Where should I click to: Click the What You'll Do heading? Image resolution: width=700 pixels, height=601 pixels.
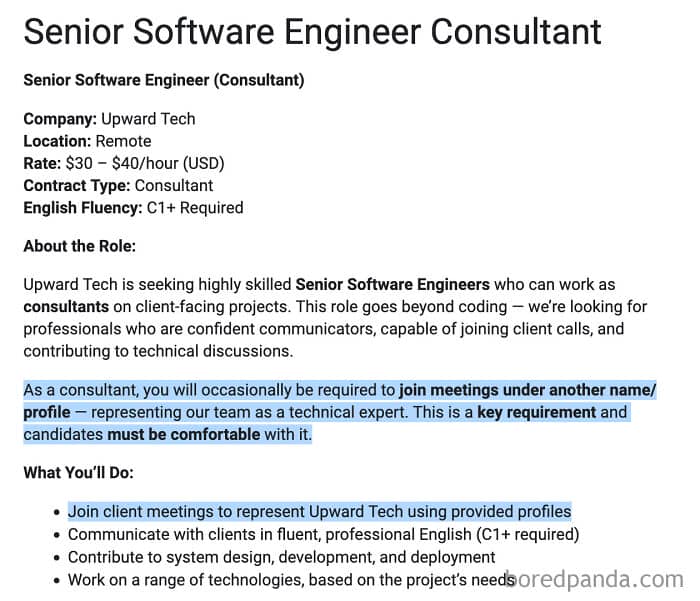[x=79, y=473]
